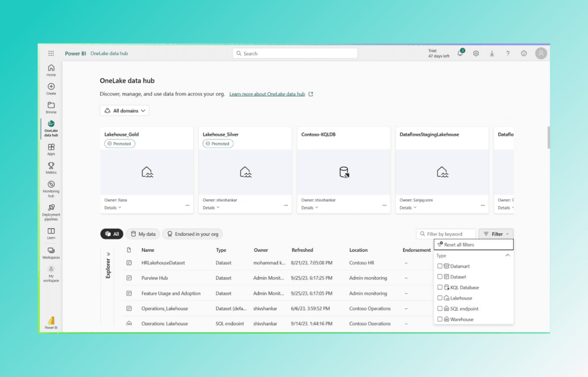The height and width of the screenshot is (377, 588).
Task: Expand Details on Lakehouse_Silver card
Action: [211, 208]
